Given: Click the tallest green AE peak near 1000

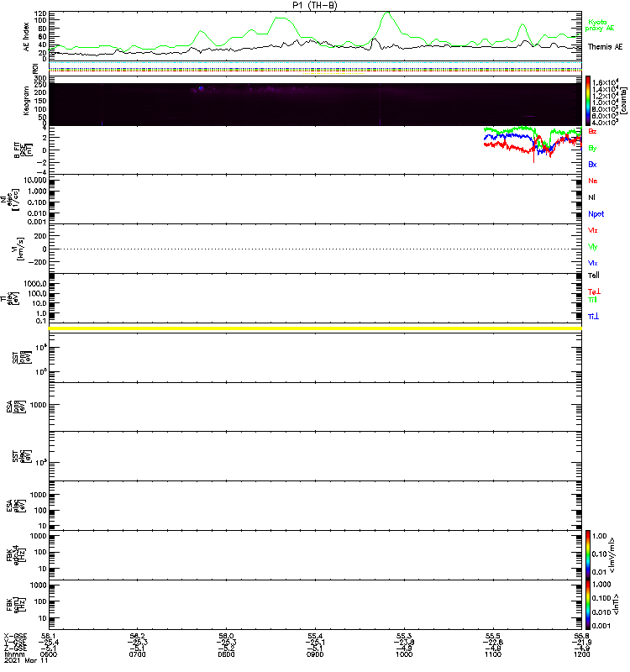Looking at the screenshot, I should (x=387, y=13).
